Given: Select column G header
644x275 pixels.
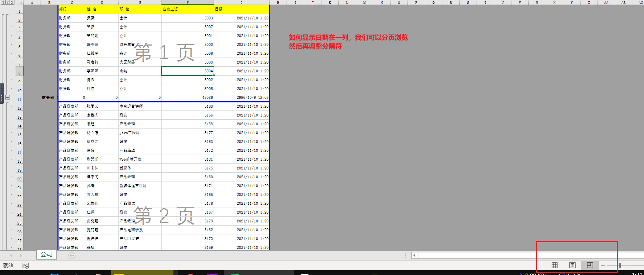Looking at the screenshot, I should click(x=241, y=2).
